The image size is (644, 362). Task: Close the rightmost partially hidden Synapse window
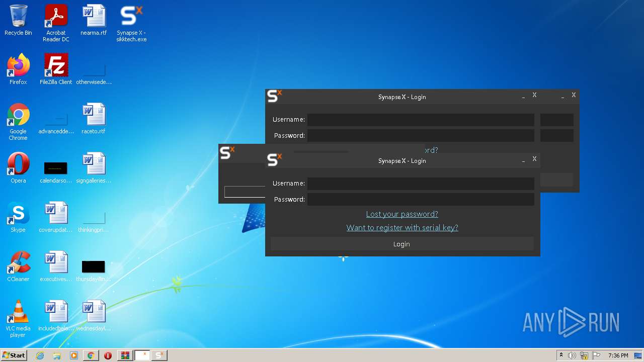click(574, 95)
